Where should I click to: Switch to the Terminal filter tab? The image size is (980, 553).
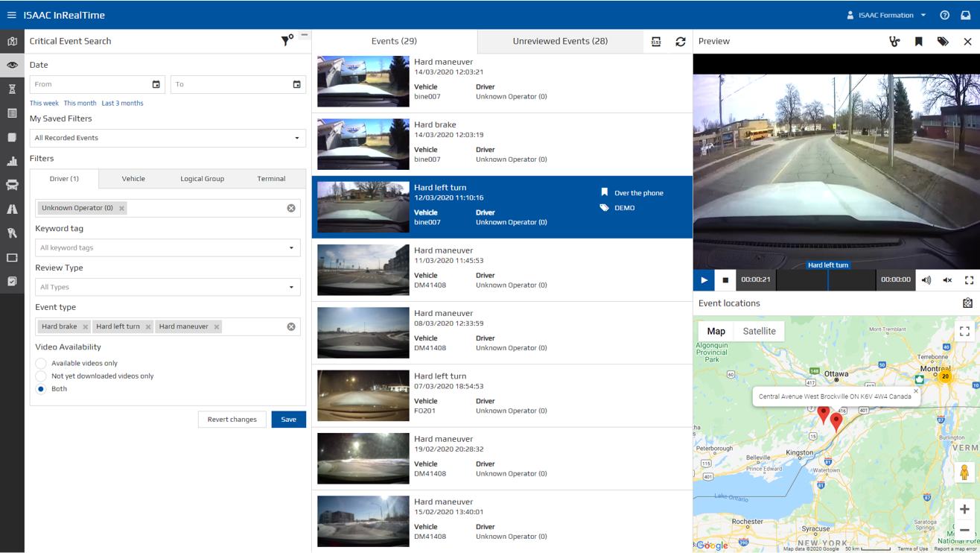click(271, 179)
